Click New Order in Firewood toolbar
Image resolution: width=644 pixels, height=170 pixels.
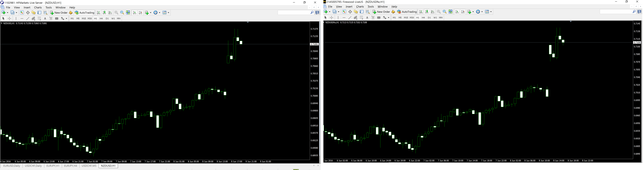pos(381,12)
